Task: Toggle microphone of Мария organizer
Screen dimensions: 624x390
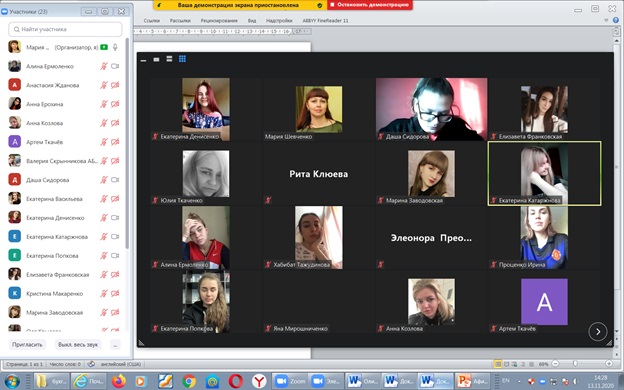Action: pyautogui.click(x=115, y=47)
